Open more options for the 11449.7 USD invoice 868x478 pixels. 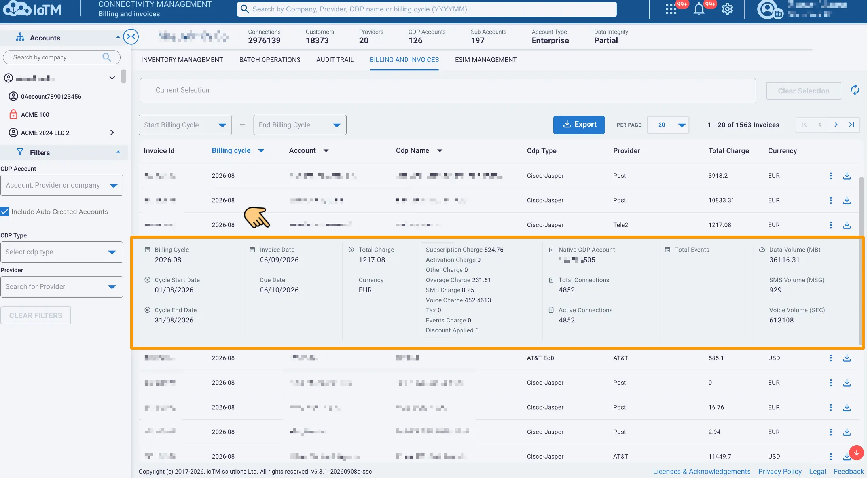pyautogui.click(x=831, y=456)
